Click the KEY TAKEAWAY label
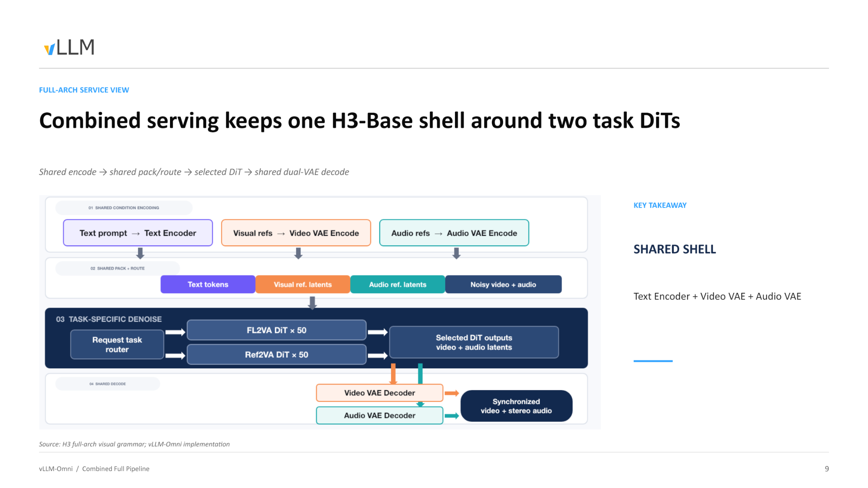 (x=660, y=205)
